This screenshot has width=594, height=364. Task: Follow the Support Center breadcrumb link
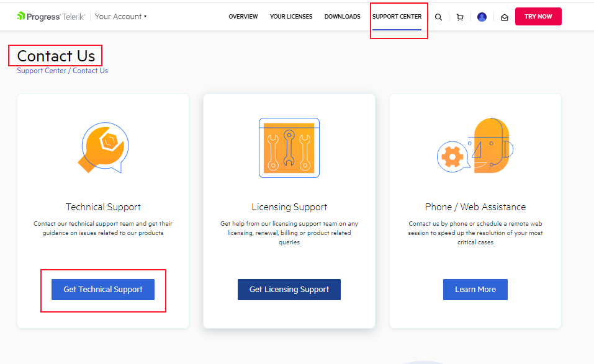click(x=42, y=71)
